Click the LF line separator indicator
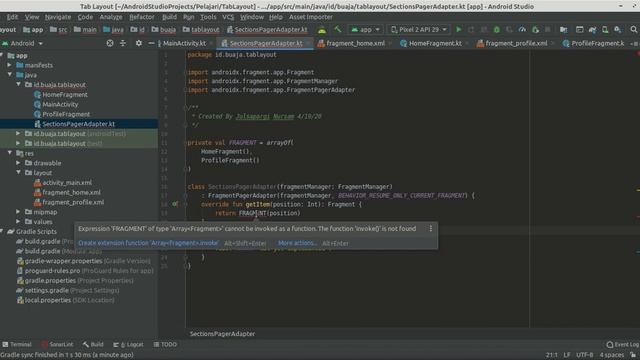Image resolution: width=640 pixels, height=360 pixels. 567,355
